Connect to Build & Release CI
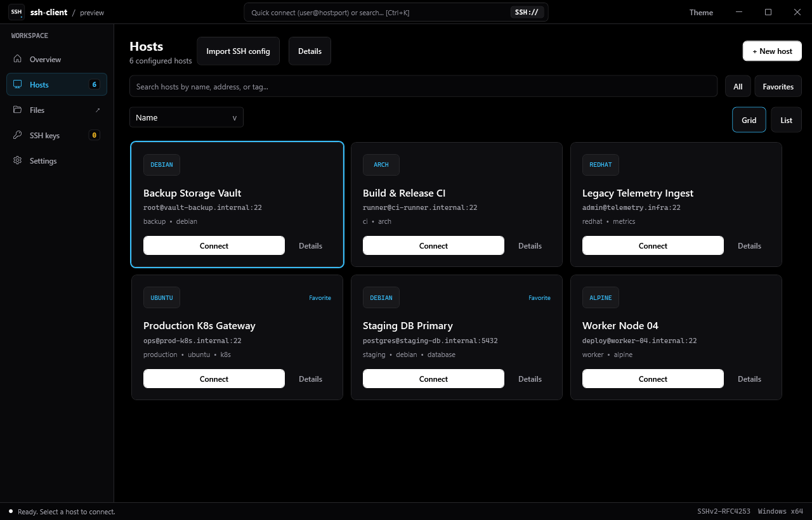This screenshot has height=520, width=812. coord(433,245)
